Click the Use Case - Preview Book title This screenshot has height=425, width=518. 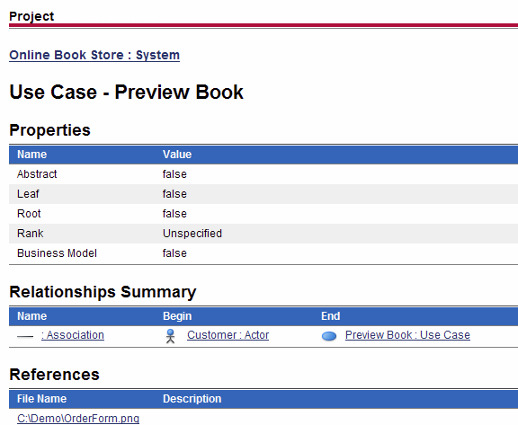pos(126,92)
